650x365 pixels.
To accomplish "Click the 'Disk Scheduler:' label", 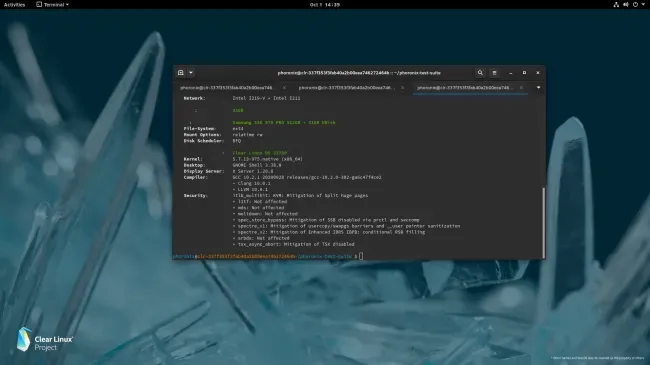I will point(204,141).
